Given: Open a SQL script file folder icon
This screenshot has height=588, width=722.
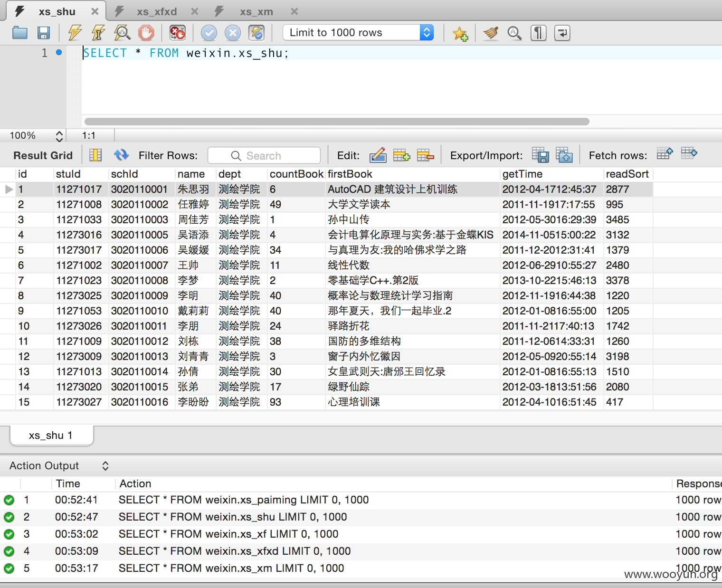Looking at the screenshot, I should click(x=20, y=33).
